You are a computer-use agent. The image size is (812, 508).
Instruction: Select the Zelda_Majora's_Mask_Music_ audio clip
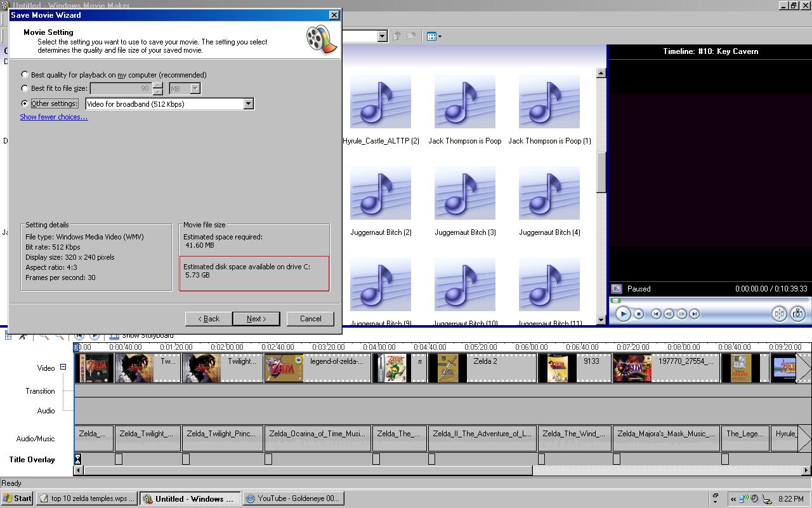(x=666, y=438)
